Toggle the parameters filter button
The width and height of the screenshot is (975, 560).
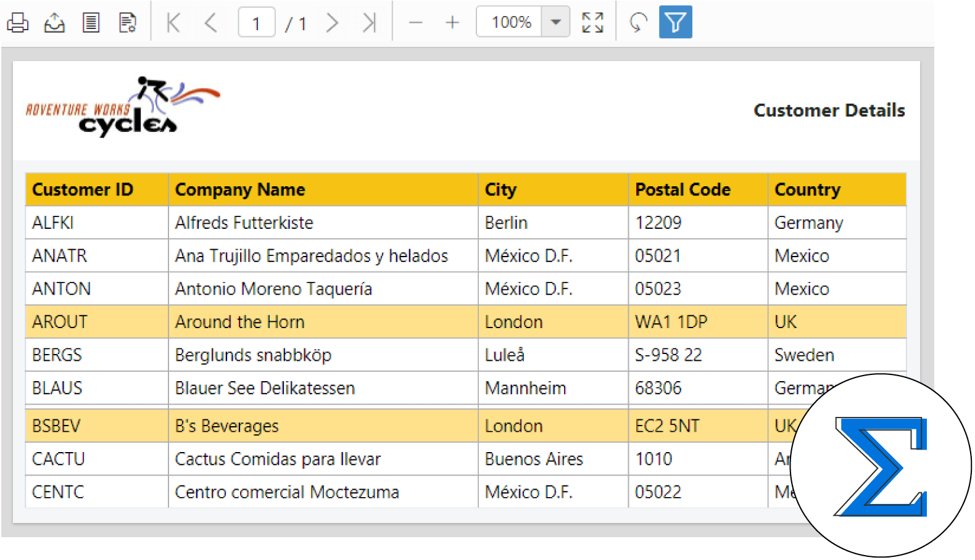675,23
